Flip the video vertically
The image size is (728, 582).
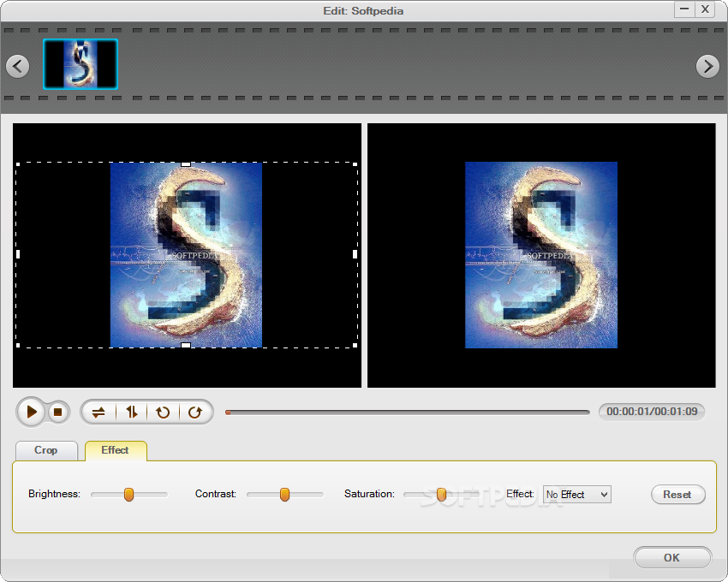click(132, 413)
